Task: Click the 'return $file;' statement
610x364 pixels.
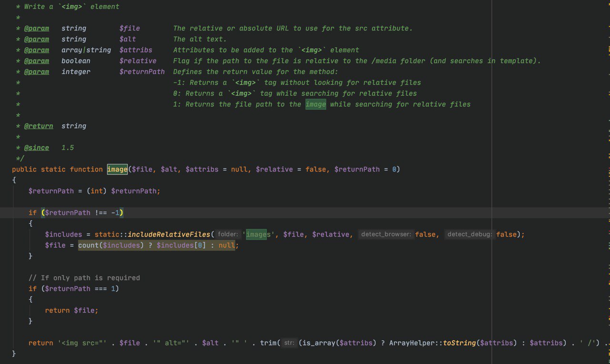Action: 72,310
